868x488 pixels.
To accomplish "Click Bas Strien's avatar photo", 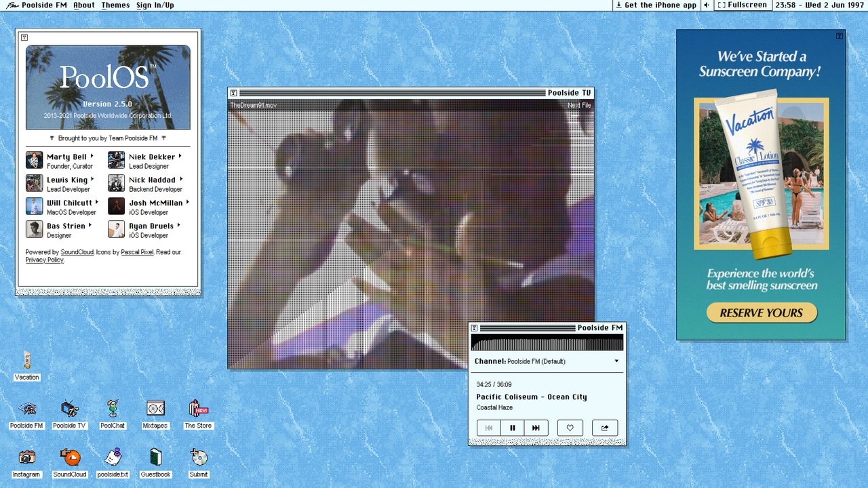I will coord(35,229).
